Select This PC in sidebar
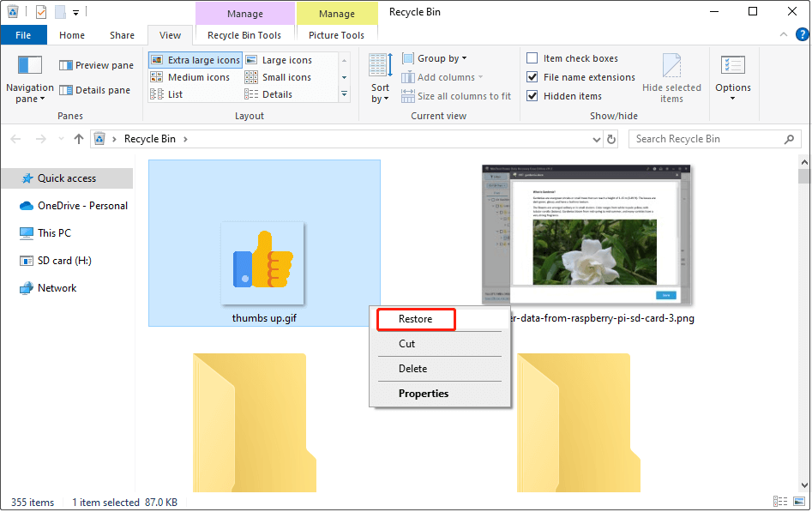Image resolution: width=812 pixels, height=512 pixels. pyautogui.click(x=45, y=233)
